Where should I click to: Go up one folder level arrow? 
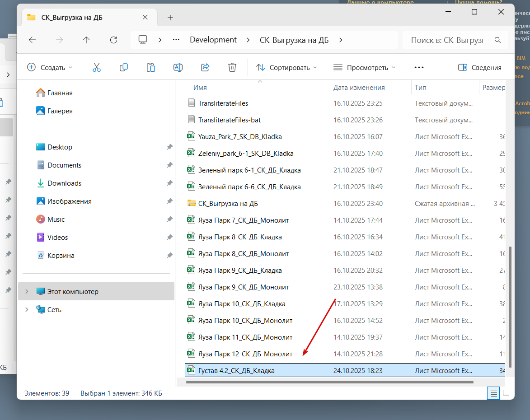tap(86, 40)
